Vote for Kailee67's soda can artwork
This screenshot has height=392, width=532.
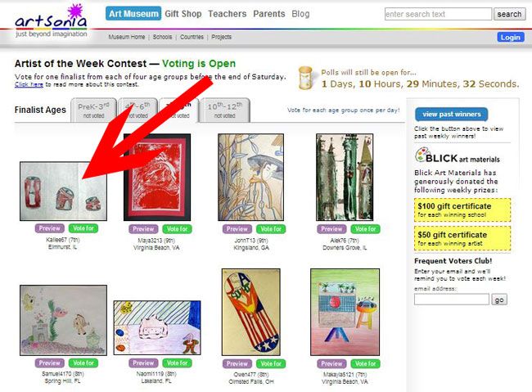click(83, 228)
